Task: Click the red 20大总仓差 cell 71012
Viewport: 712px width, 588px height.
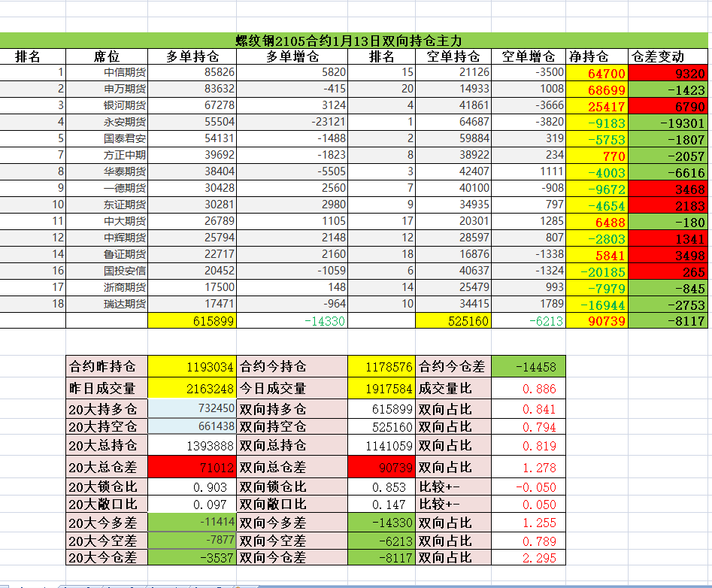Action: [192, 467]
